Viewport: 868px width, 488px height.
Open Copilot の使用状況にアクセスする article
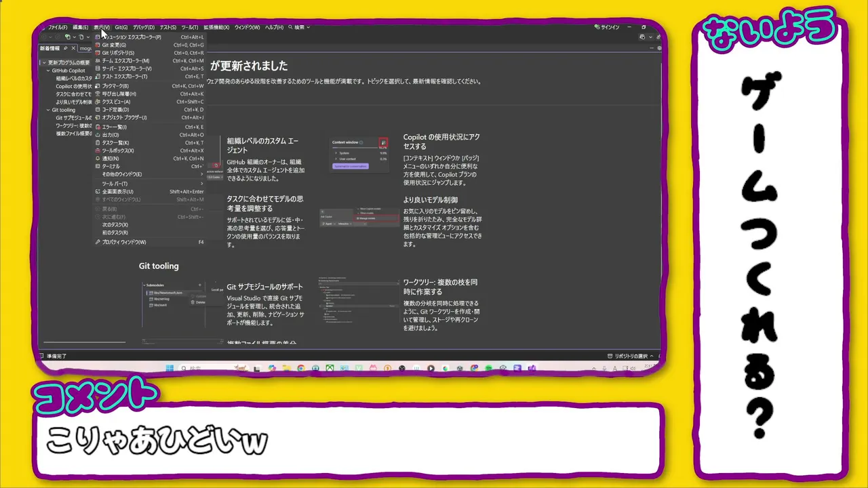(441, 142)
